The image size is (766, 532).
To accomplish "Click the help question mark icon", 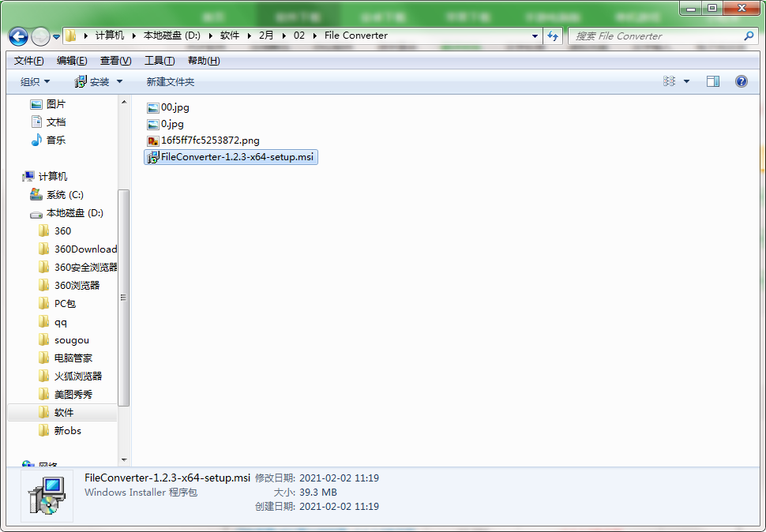I will coord(741,81).
